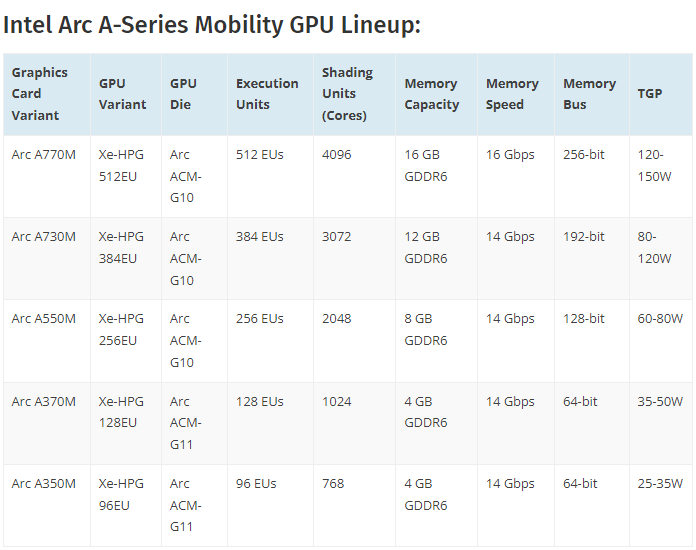Image resolution: width=696 pixels, height=550 pixels.
Task: Select the Arc A770M row label
Action: (43, 155)
